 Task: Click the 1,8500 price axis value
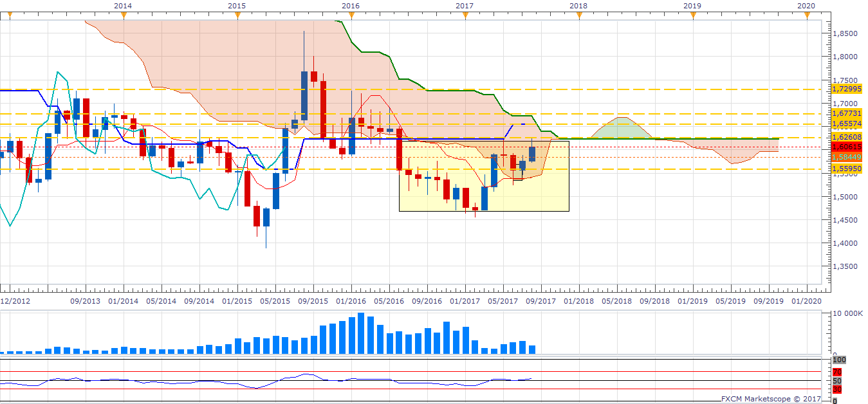point(845,33)
